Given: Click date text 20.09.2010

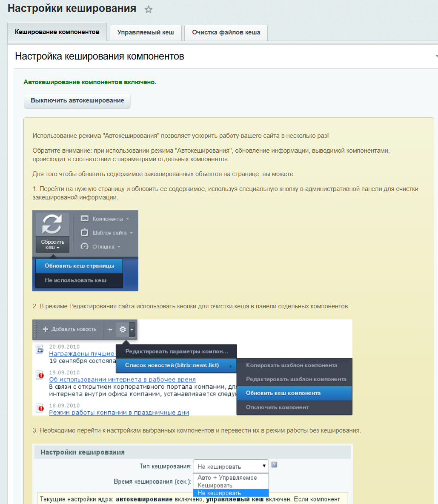Looking at the screenshot, I should coord(64,347).
